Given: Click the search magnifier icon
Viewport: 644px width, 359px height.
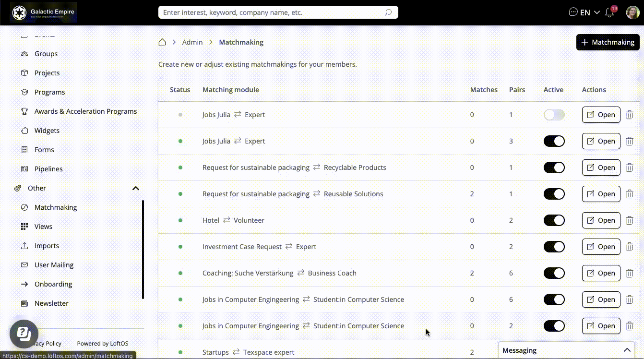Looking at the screenshot, I should pyautogui.click(x=388, y=12).
